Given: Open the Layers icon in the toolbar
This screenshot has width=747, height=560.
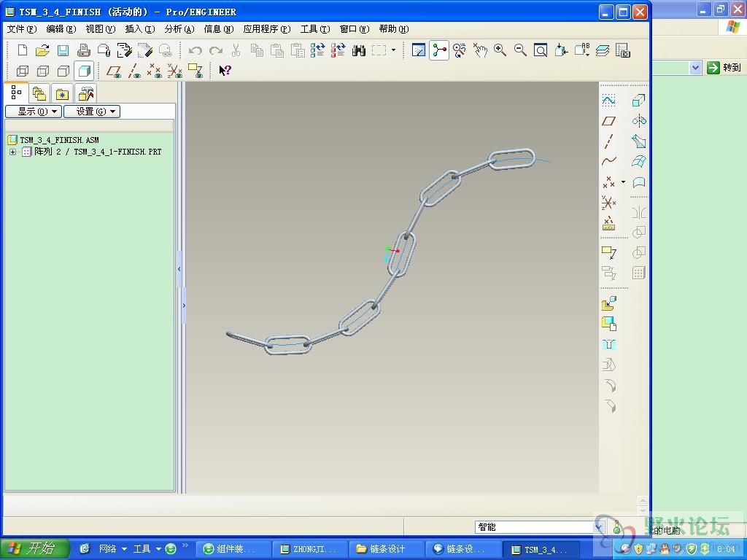Looking at the screenshot, I should click(x=603, y=50).
